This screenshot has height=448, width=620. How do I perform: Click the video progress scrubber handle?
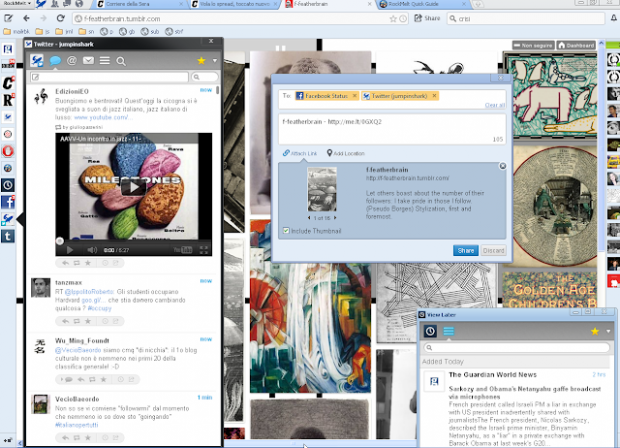(60, 241)
